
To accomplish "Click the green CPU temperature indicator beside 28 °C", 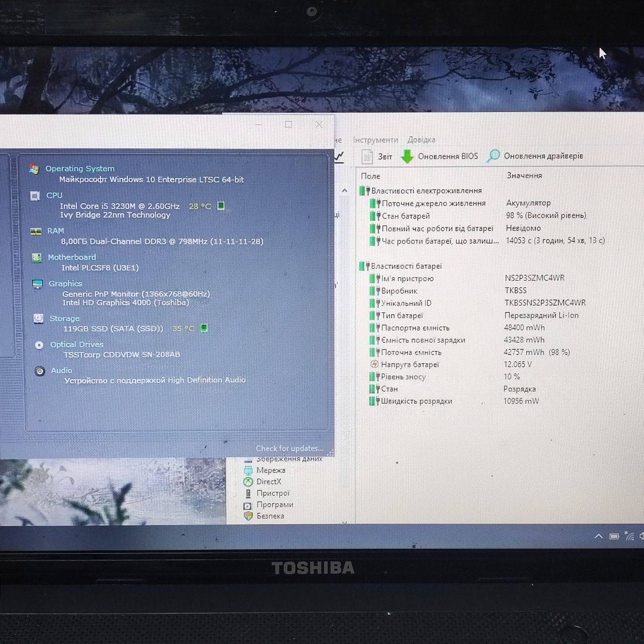I will [220, 206].
